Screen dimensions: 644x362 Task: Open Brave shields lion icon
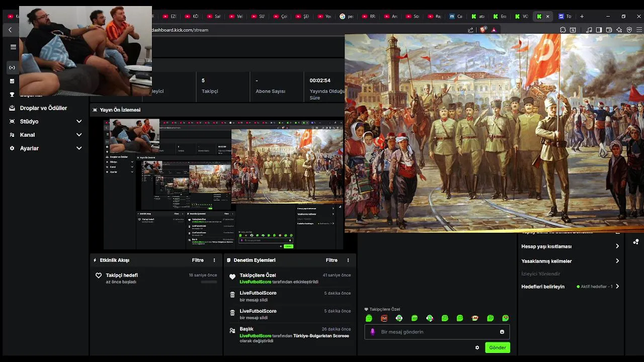click(x=483, y=30)
